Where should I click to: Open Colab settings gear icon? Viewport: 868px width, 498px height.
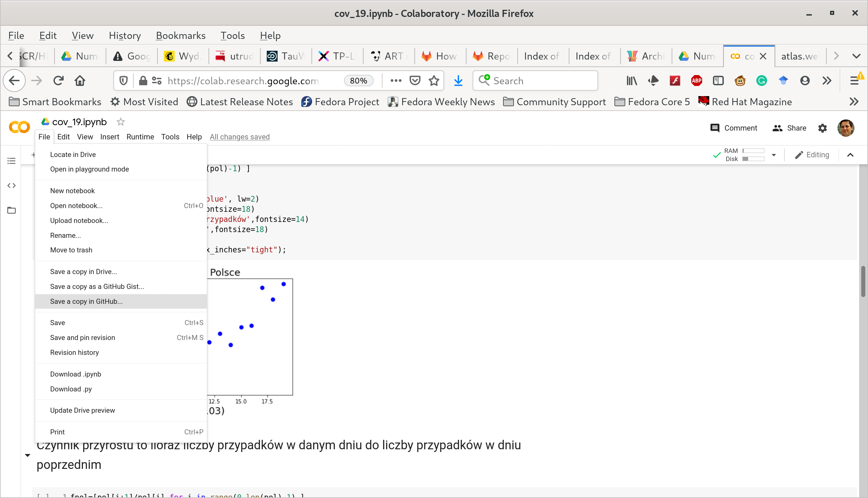pos(822,128)
